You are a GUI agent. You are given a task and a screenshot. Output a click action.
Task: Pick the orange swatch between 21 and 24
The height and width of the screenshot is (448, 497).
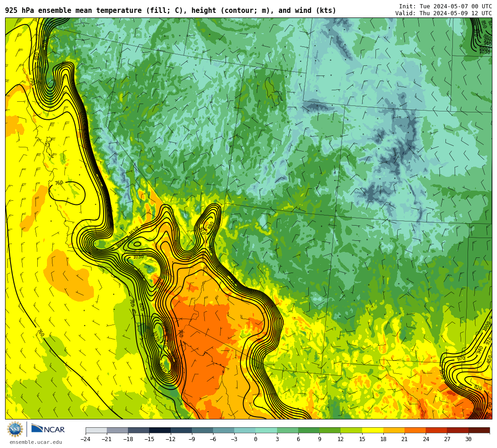click(415, 430)
